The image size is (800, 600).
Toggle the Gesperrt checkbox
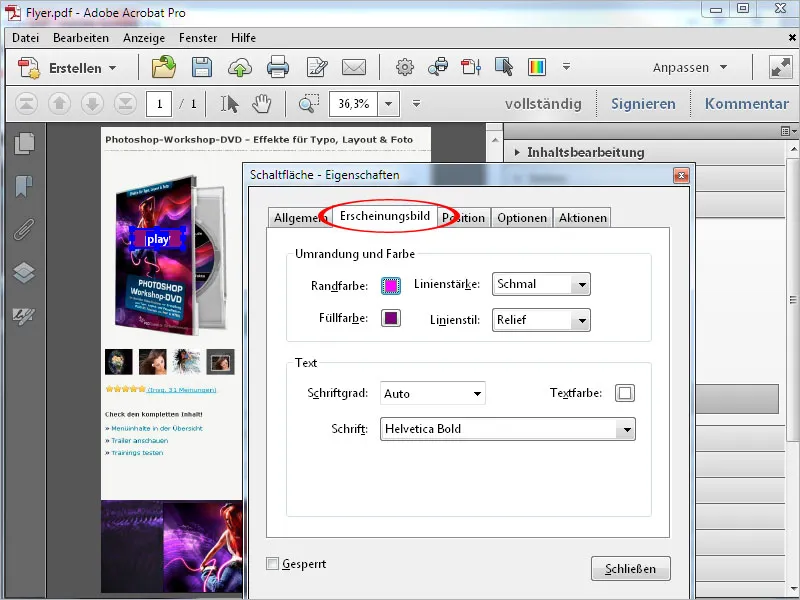[272, 564]
